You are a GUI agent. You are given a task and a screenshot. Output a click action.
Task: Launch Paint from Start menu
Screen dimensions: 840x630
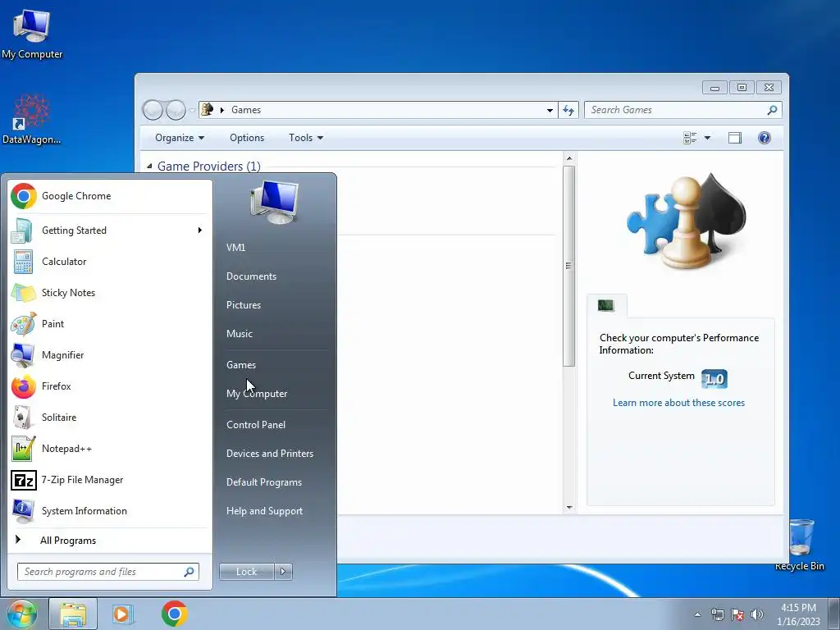click(x=109, y=323)
